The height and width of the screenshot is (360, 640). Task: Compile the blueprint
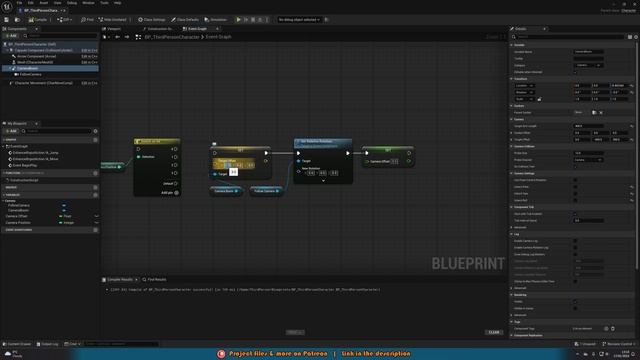38,20
